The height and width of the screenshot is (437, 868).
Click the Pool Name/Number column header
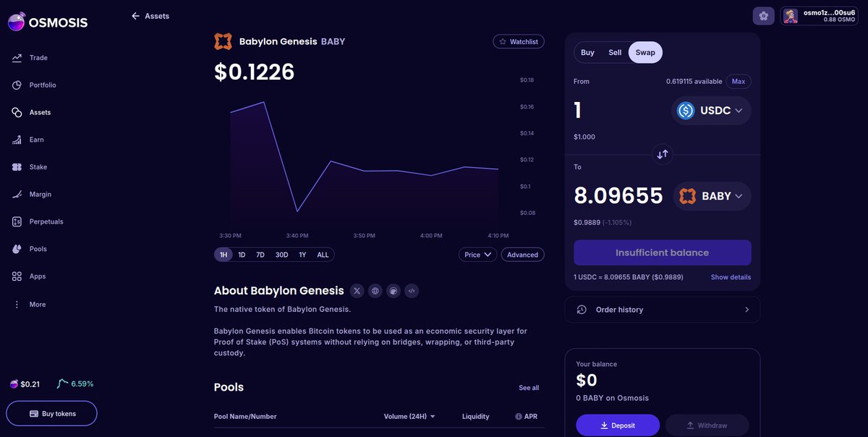point(245,417)
